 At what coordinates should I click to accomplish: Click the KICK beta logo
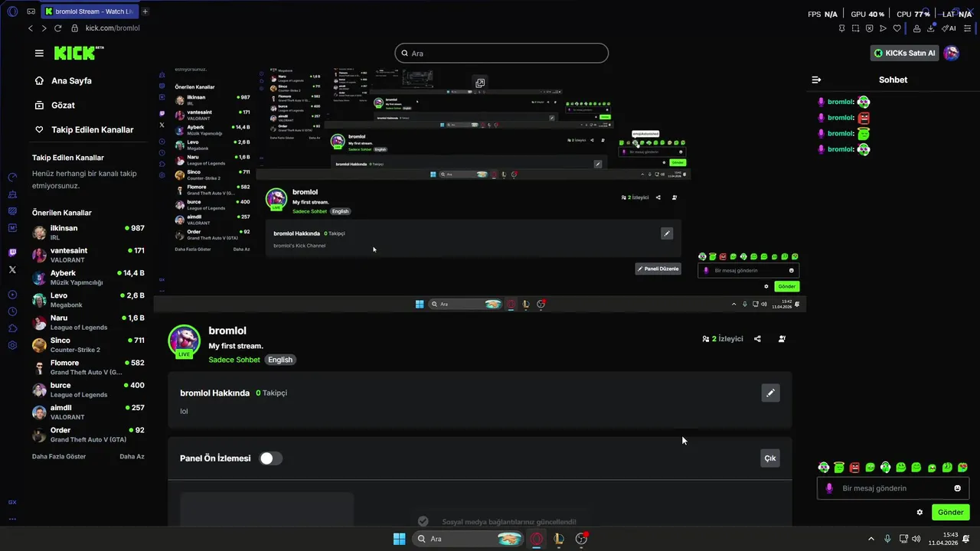pos(79,53)
